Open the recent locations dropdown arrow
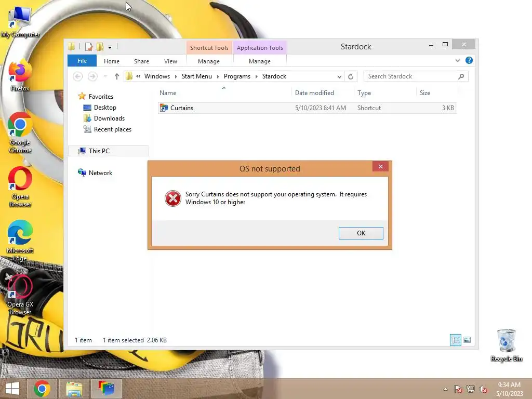The width and height of the screenshot is (532, 399). pos(105,76)
